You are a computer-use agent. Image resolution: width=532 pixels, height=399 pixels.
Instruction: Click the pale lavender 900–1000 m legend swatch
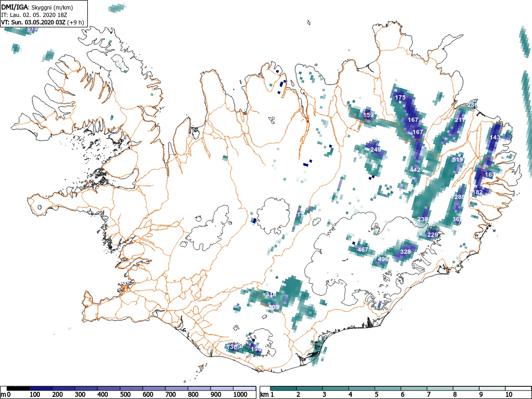click(222, 388)
